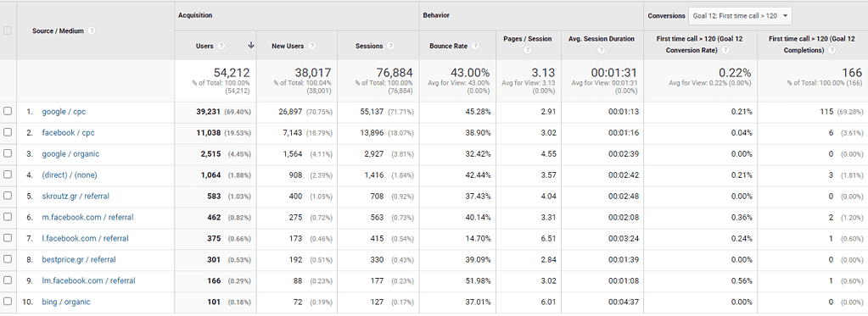Screen dimensions: 868x316
Task: Click help icon under Pages / Session
Action: (x=527, y=50)
